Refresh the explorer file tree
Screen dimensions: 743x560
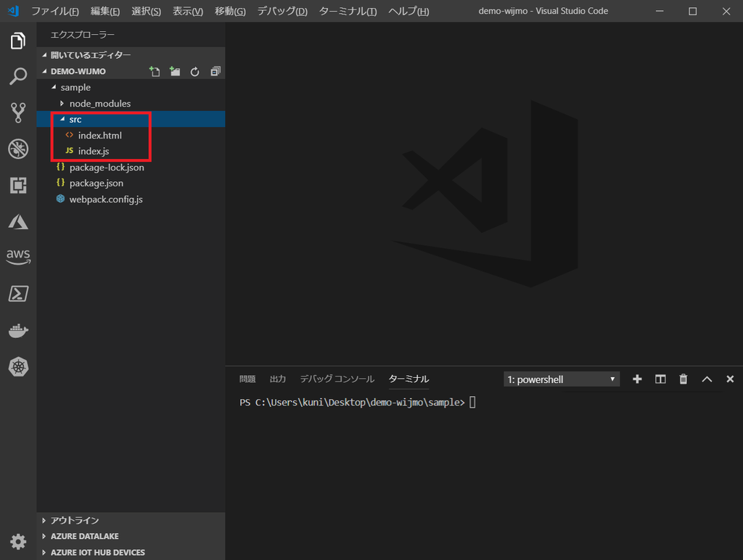[194, 72]
